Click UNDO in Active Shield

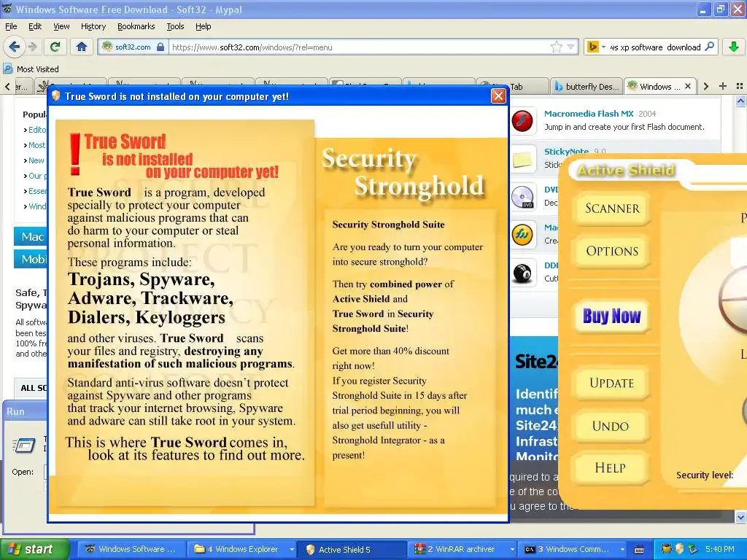tap(611, 426)
